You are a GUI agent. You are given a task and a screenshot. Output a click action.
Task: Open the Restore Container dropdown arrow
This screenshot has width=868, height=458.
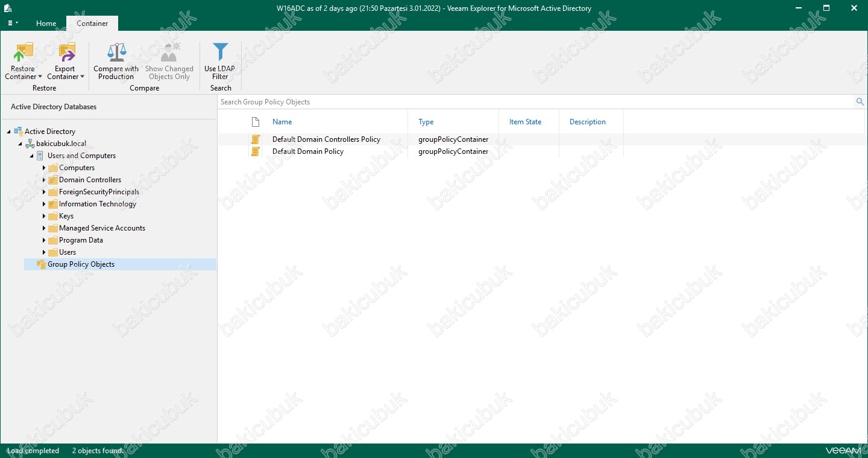40,77
